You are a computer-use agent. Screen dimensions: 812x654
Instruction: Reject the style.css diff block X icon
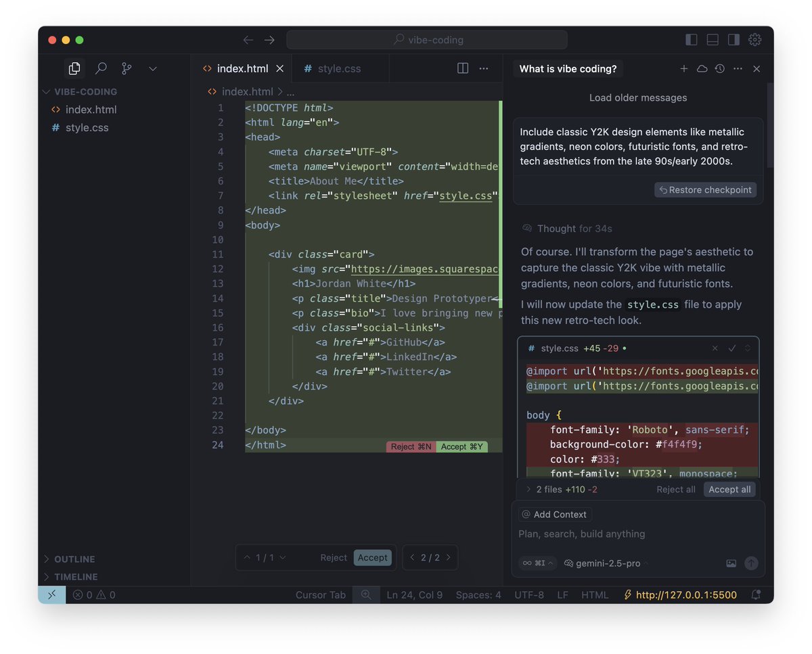click(715, 348)
